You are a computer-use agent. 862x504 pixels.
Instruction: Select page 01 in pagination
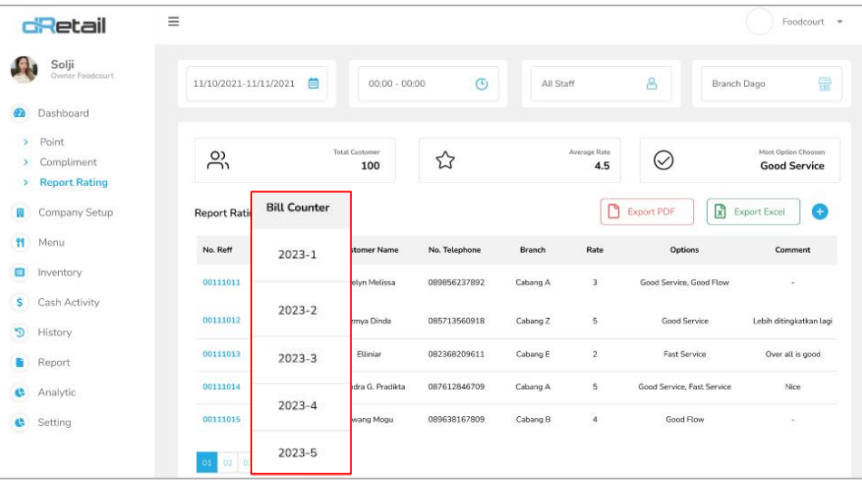[x=206, y=463]
